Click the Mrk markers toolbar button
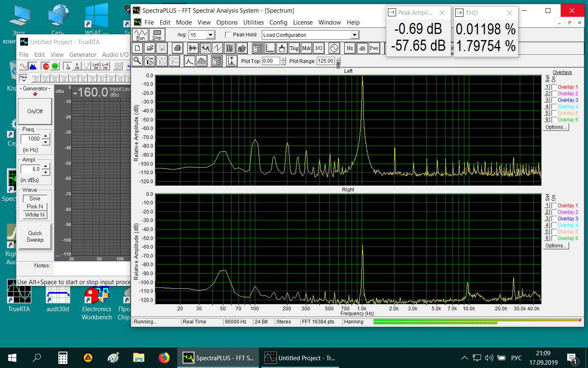Viewport: 588px width, 368px height. click(306, 48)
